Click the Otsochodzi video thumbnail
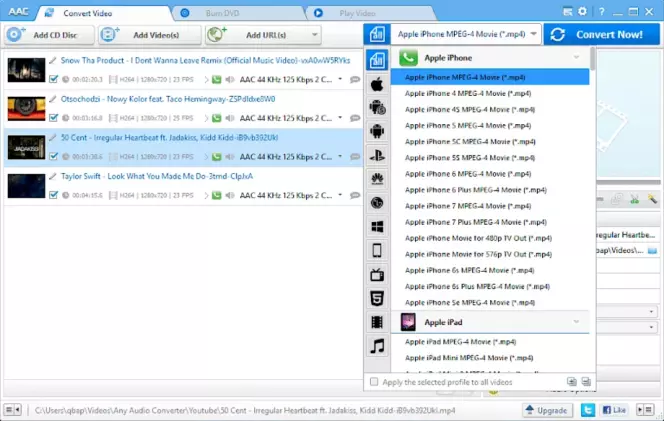Screen dimensions: 664x421 click(26, 108)
